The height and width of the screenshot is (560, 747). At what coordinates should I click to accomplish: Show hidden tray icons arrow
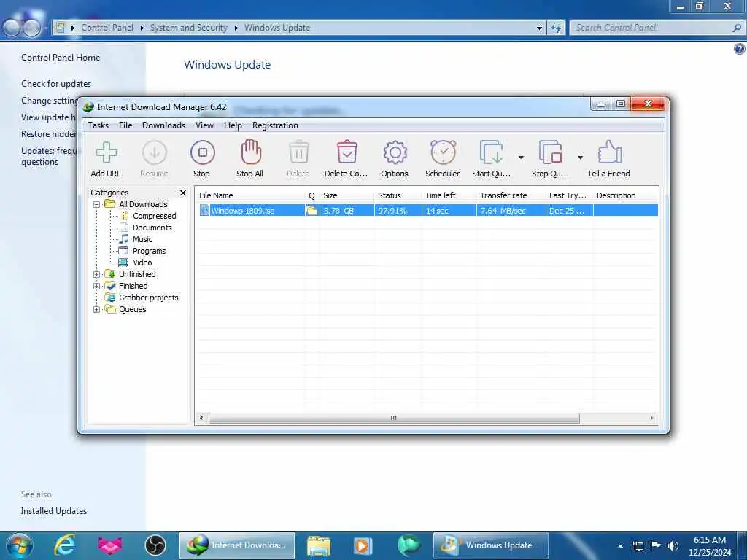(x=620, y=546)
